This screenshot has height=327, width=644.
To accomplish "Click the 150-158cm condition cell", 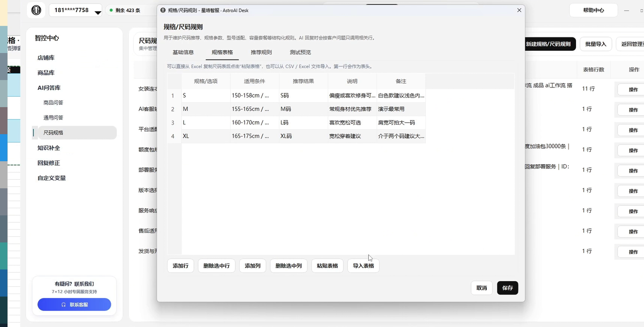I will pyautogui.click(x=254, y=96).
